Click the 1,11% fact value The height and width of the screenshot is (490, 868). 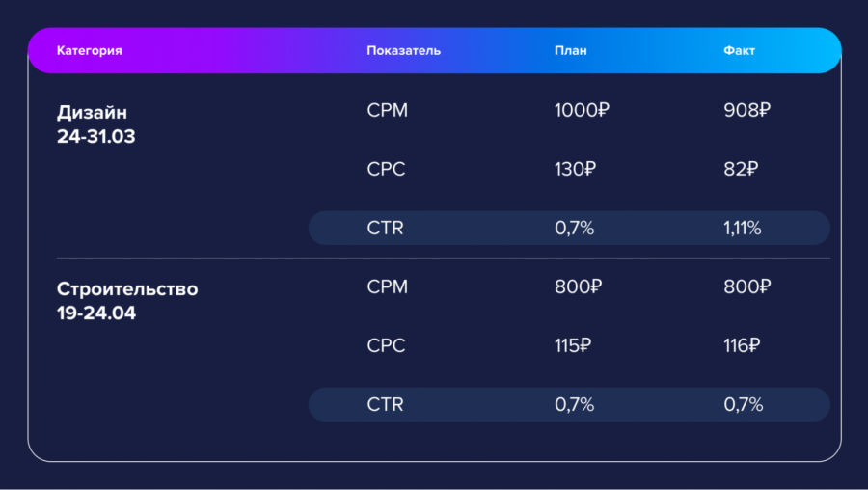pyautogui.click(x=743, y=229)
